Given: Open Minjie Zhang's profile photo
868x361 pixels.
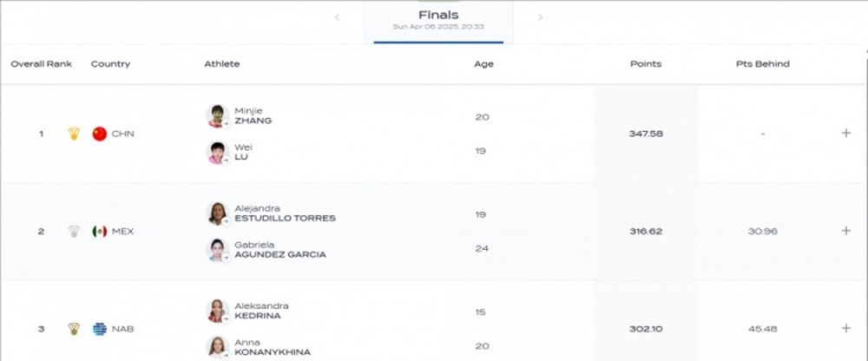Looking at the screenshot, I should click(218, 115).
